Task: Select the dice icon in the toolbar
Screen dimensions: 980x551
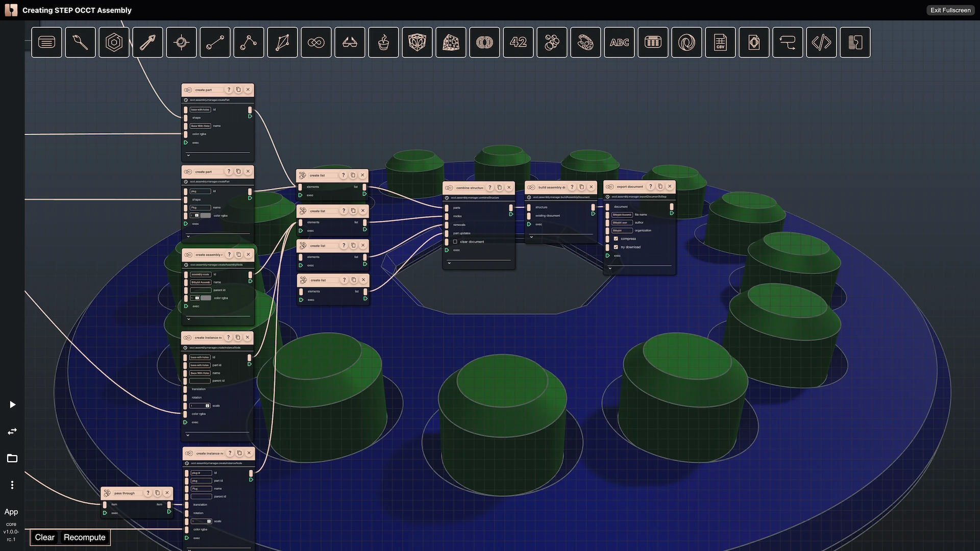Action: click(451, 42)
